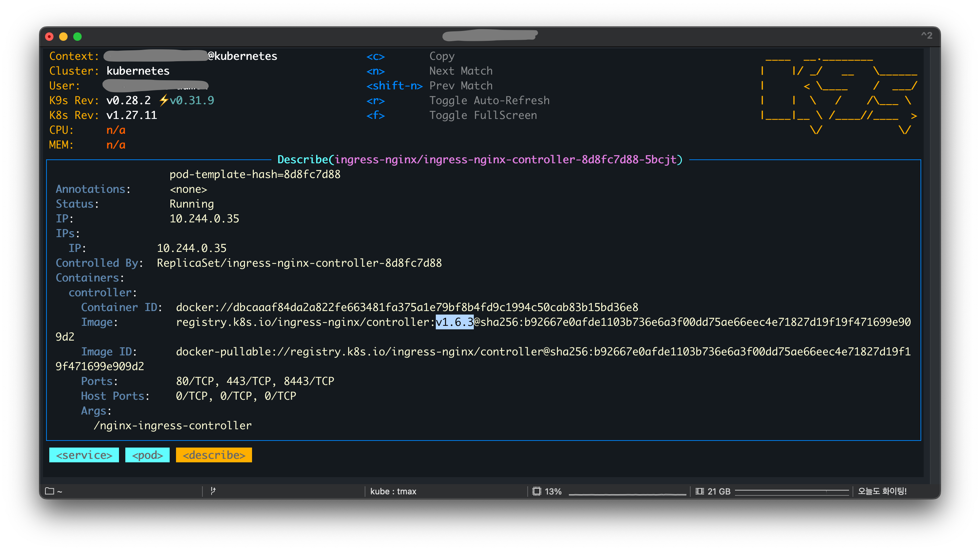Click the Copy shortcut hint

442,56
